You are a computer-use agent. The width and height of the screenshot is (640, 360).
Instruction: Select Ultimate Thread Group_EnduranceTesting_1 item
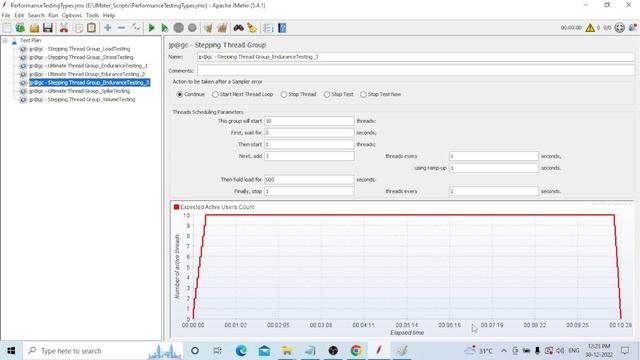[x=88, y=66]
